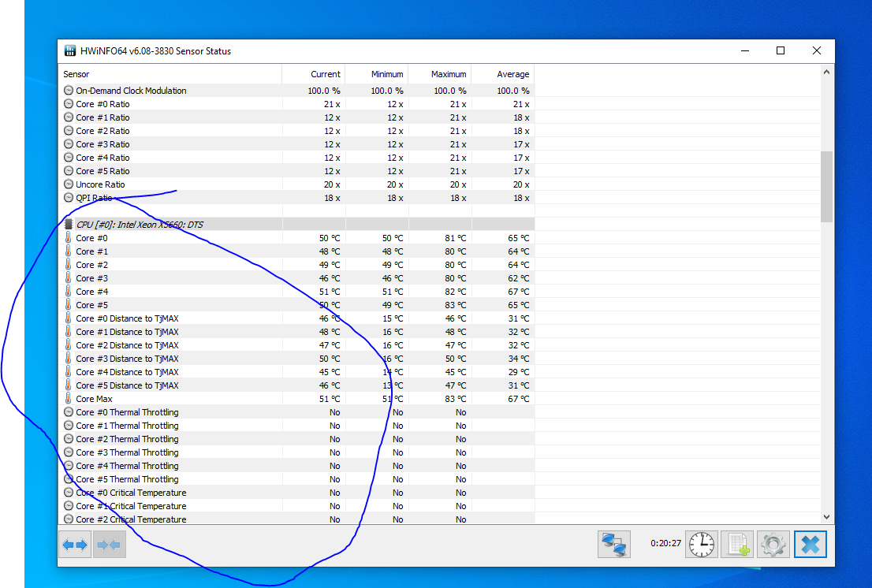
Task: Click the Core #0 Critical Temperature icon
Action: [x=69, y=493]
